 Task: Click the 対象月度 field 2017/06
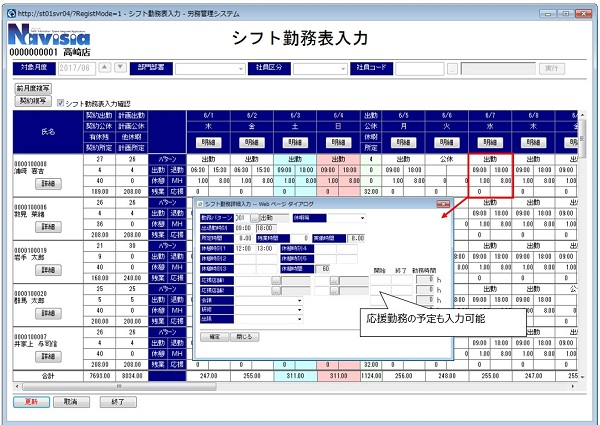point(77,68)
